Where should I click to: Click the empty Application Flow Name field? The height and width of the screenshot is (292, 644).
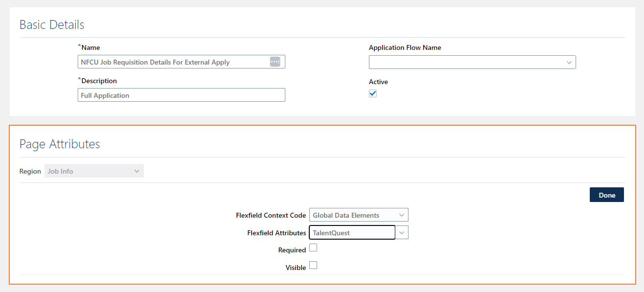[464, 62]
